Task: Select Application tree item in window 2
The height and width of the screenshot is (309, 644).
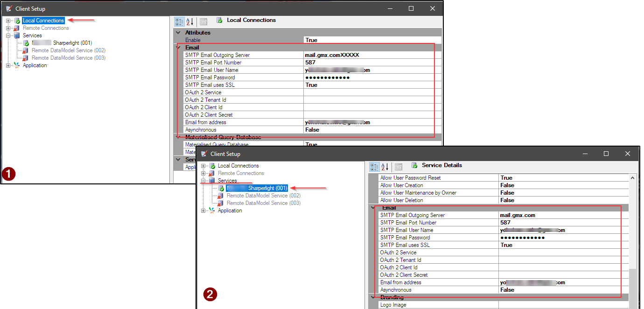Action: coord(230,211)
